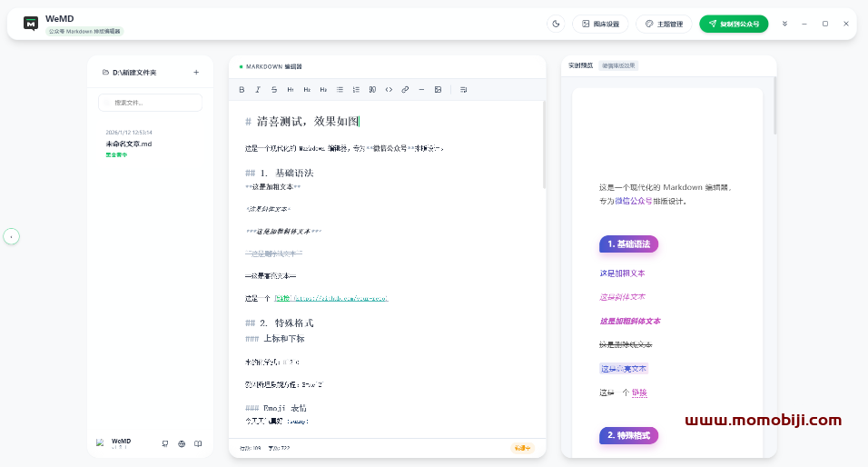Apply italic formatting from the toolbar
The width and height of the screenshot is (868, 467).
tap(258, 89)
